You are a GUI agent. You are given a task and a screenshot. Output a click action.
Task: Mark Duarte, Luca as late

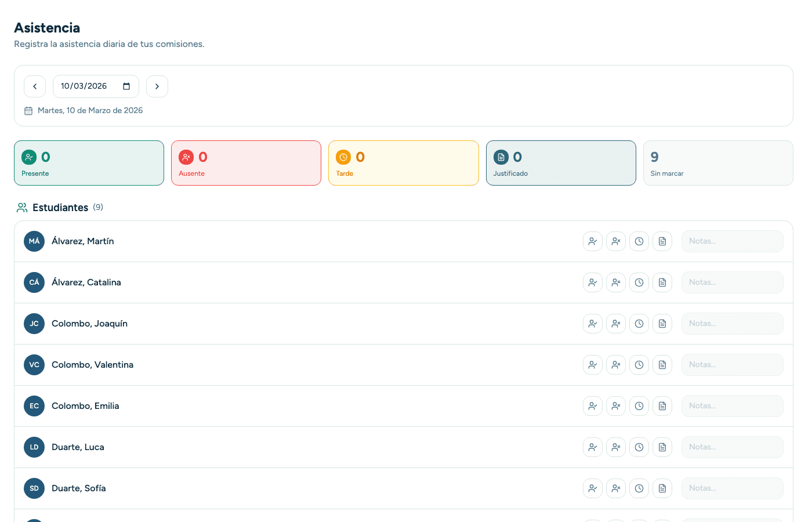click(x=639, y=447)
